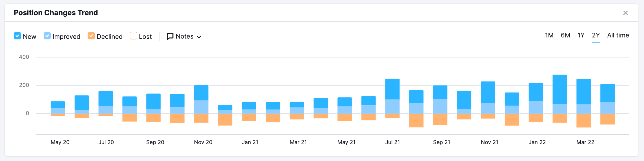Image resolution: width=644 pixels, height=161 pixels.
Task: Select the Mar 22 bar's orange Declined segment
Action: [x=584, y=120]
